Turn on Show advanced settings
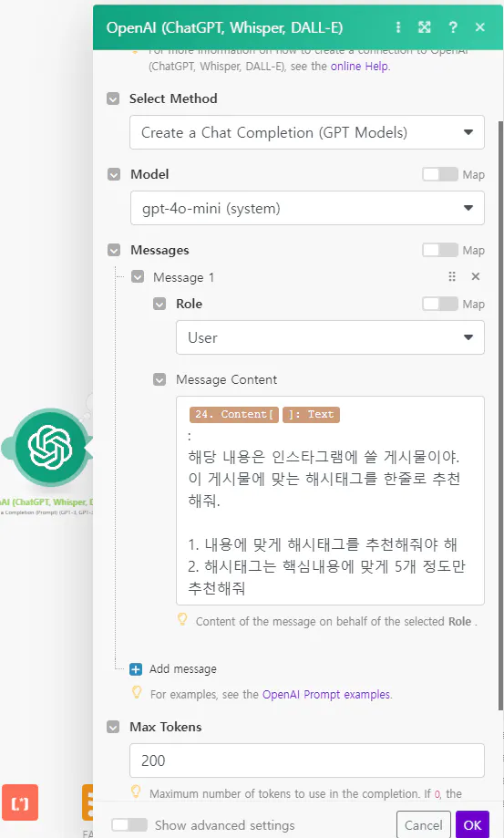Viewport: 504px width, 838px height. [129, 824]
